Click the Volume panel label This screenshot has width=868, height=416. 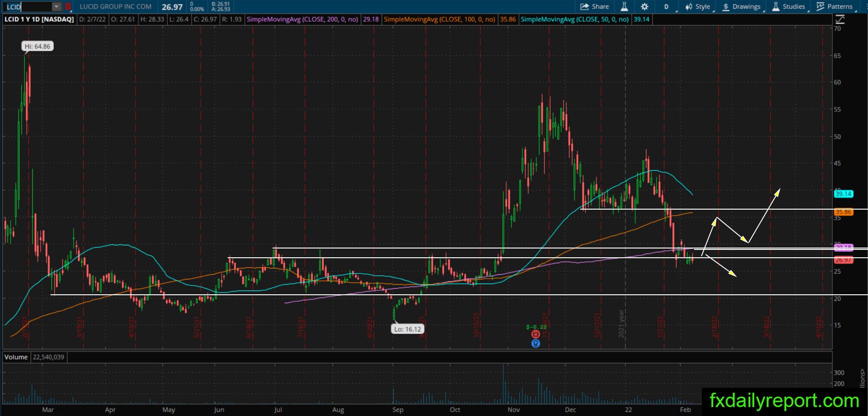coord(16,357)
